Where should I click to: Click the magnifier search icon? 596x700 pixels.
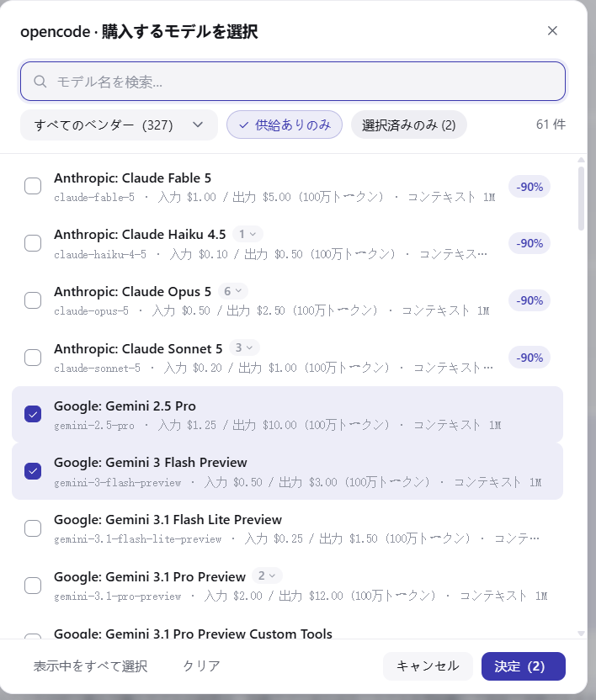coord(40,82)
